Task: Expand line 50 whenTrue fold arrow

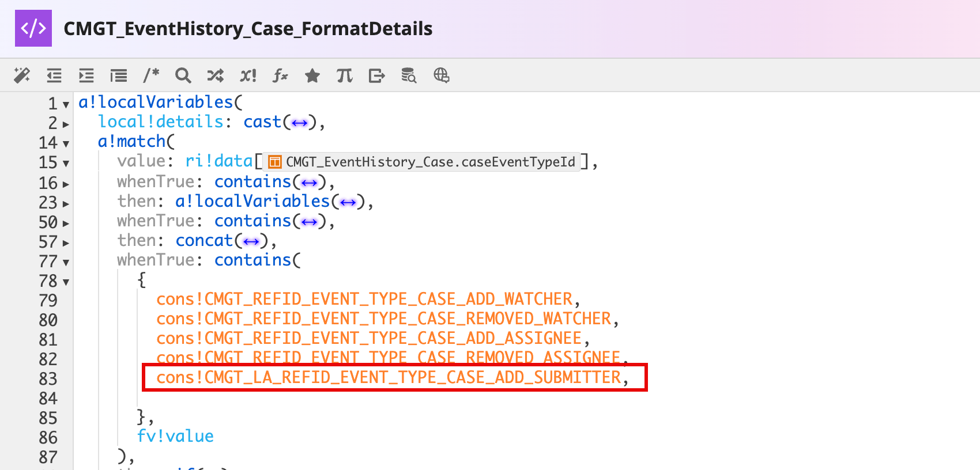Action: pyautogui.click(x=66, y=223)
